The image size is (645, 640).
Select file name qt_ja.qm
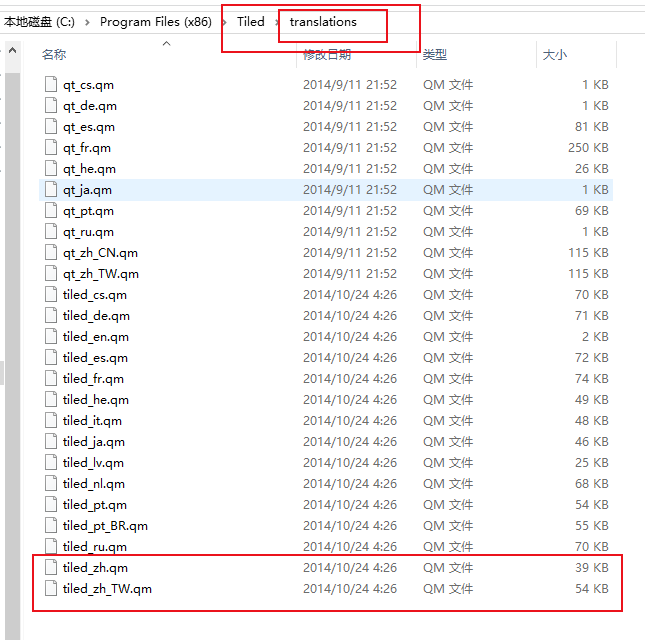coord(87,190)
